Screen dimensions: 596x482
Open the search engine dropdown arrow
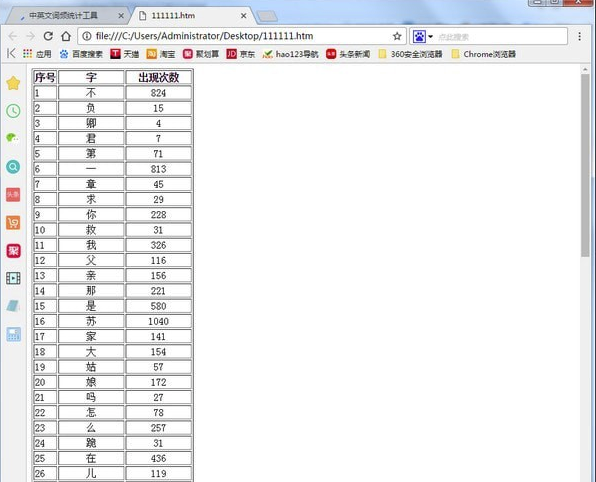click(430, 36)
